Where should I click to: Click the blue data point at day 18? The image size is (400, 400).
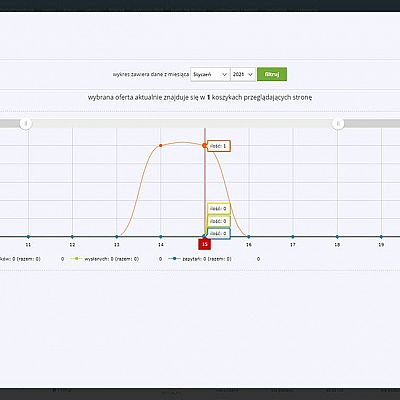coord(337,237)
